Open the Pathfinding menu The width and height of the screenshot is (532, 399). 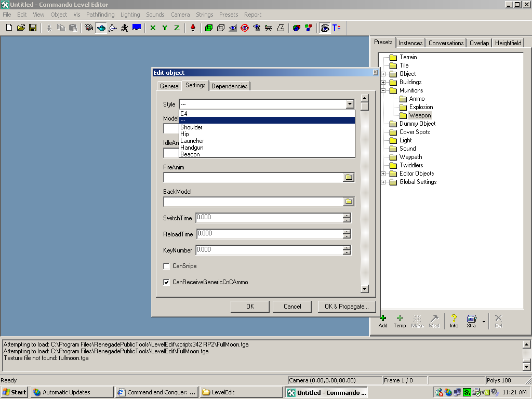tap(100, 15)
